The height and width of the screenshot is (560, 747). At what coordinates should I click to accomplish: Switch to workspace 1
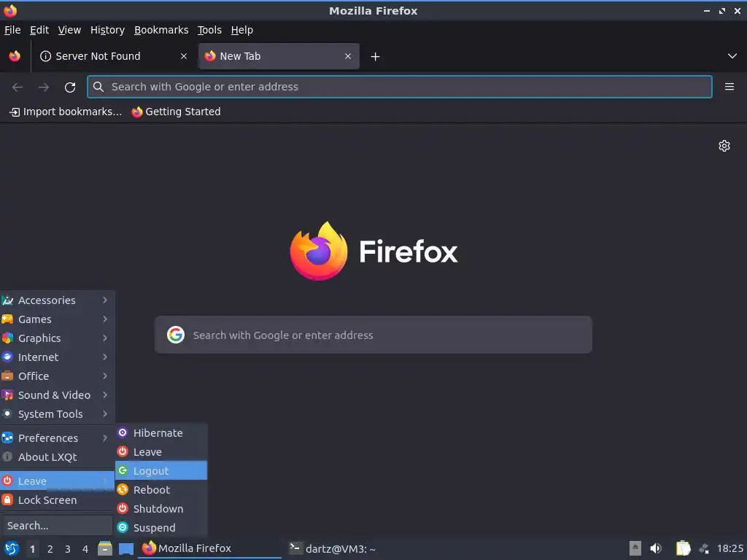32,549
